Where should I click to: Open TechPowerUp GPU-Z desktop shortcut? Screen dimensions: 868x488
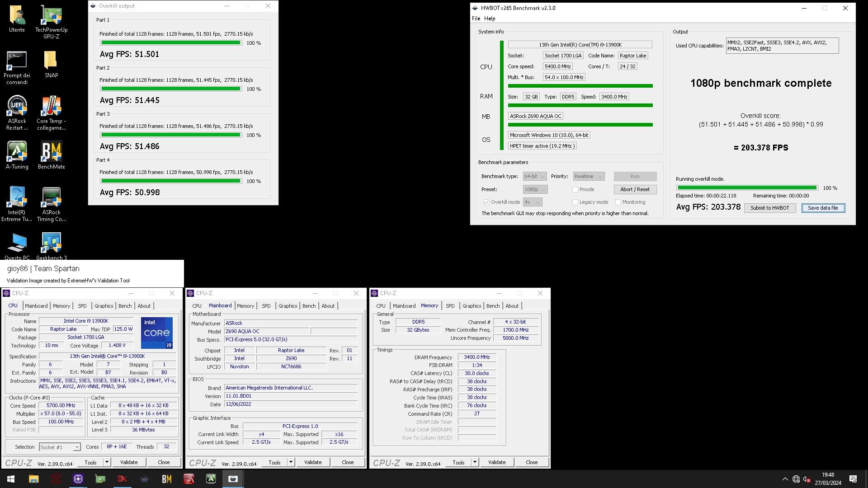(x=51, y=22)
